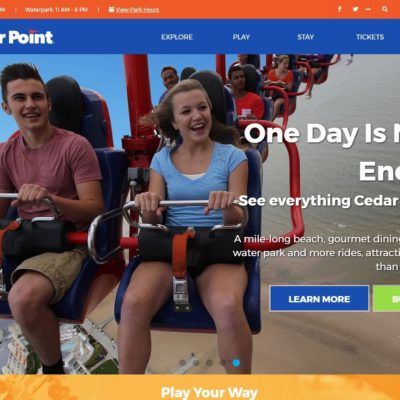
Task: Select the second carousel slide dot
Action: click(196, 362)
